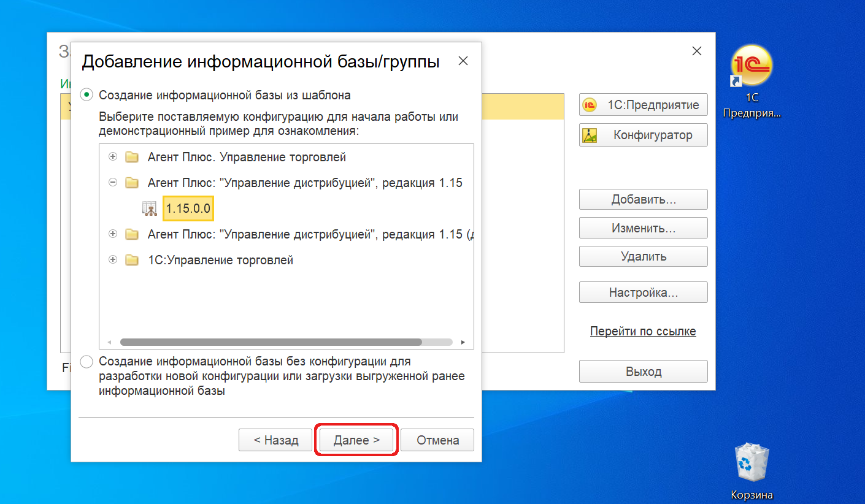Open Настройка... in launcher window
The width and height of the screenshot is (865, 504).
click(644, 292)
